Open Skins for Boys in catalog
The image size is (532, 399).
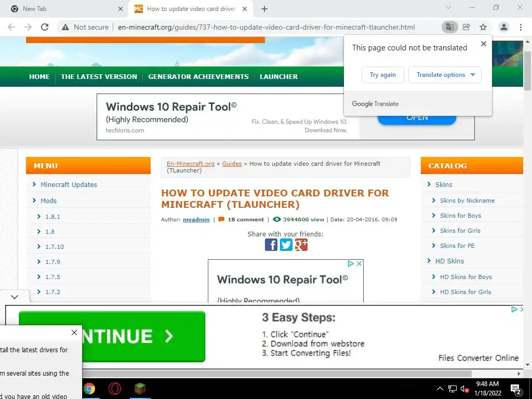tap(460, 216)
